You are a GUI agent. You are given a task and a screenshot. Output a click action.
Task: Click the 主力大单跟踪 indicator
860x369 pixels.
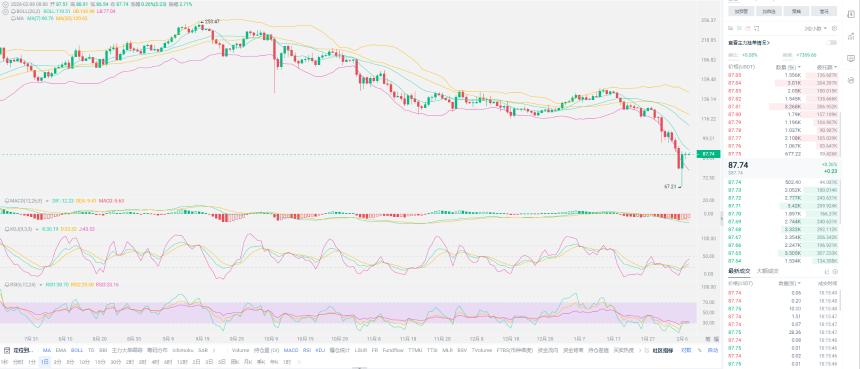(127, 350)
